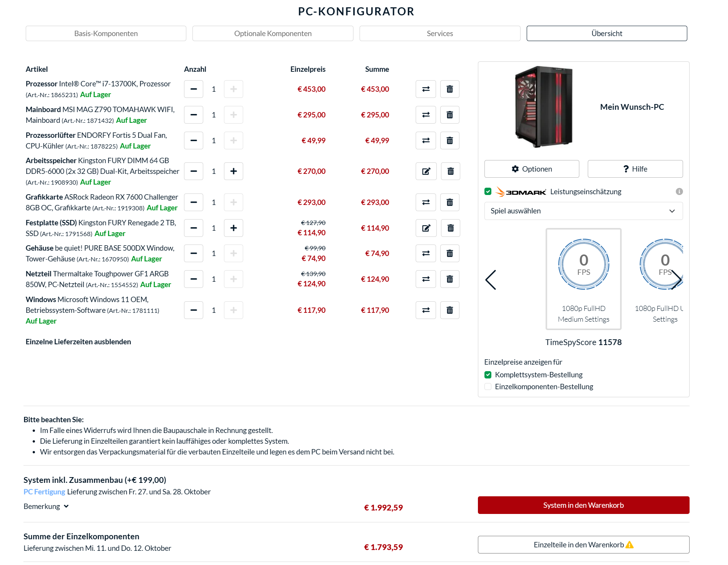Increase the Arbeitsspeicher quantity

234,171
